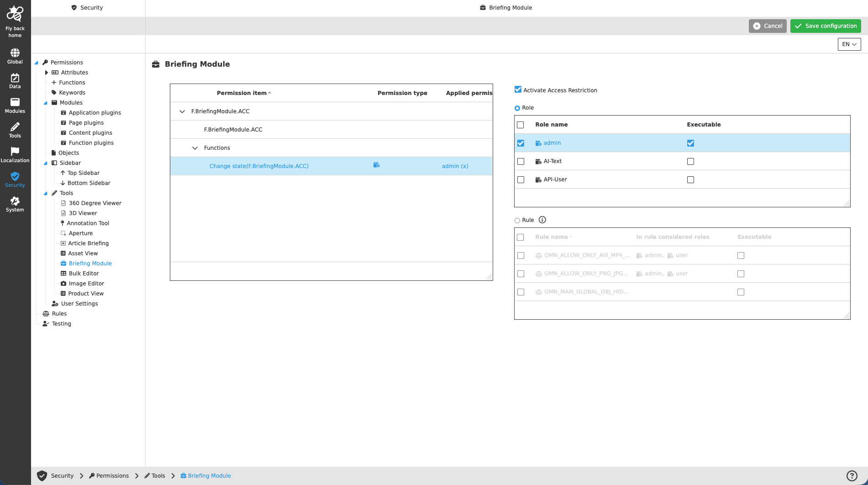The image size is (868, 485).
Task: Open the EN language dropdown
Action: tap(848, 44)
